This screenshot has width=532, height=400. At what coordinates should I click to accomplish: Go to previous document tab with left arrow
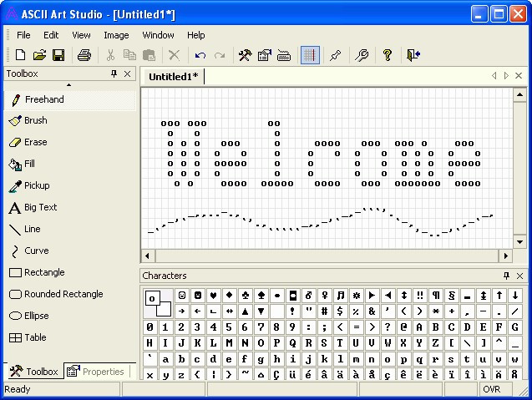[494, 76]
